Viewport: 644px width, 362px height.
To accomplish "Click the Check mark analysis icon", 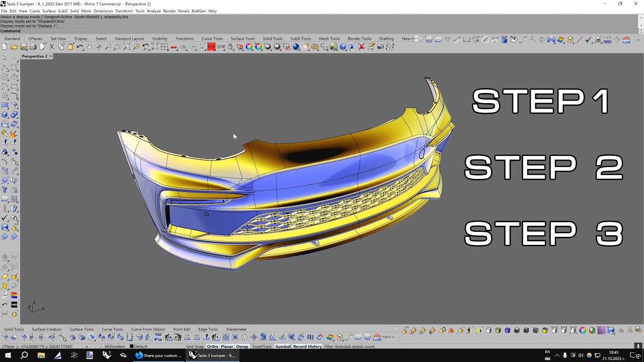I will tap(589, 40).
